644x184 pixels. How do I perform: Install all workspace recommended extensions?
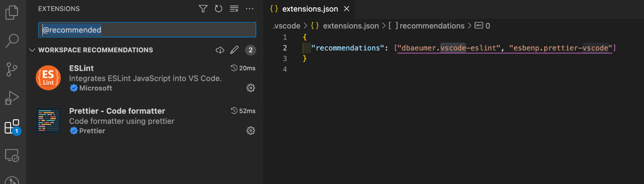(219, 50)
